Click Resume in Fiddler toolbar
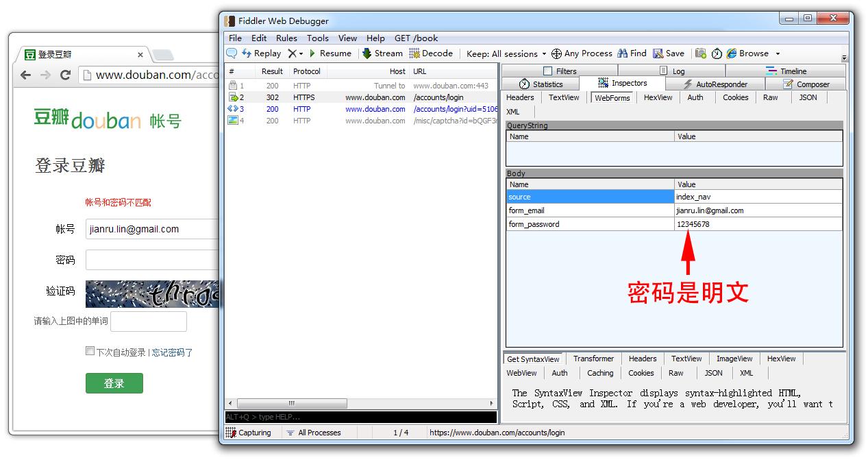The image size is (868, 460). coord(330,53)
